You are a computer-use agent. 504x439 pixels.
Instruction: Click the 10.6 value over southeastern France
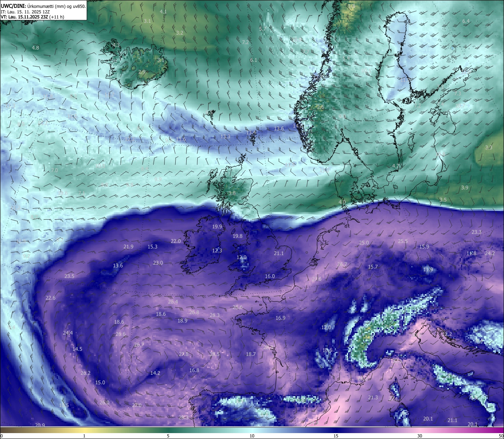click(x=327, y=350)
